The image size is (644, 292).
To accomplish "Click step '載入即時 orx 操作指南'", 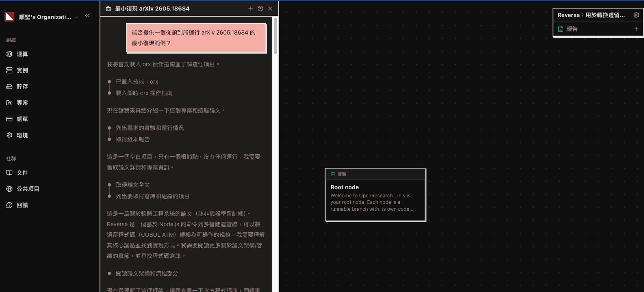I will (x=144, y=93).
